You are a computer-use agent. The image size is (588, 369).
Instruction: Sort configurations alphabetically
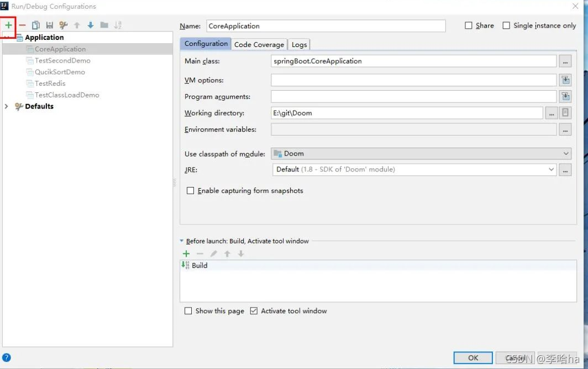pos(118,25)
